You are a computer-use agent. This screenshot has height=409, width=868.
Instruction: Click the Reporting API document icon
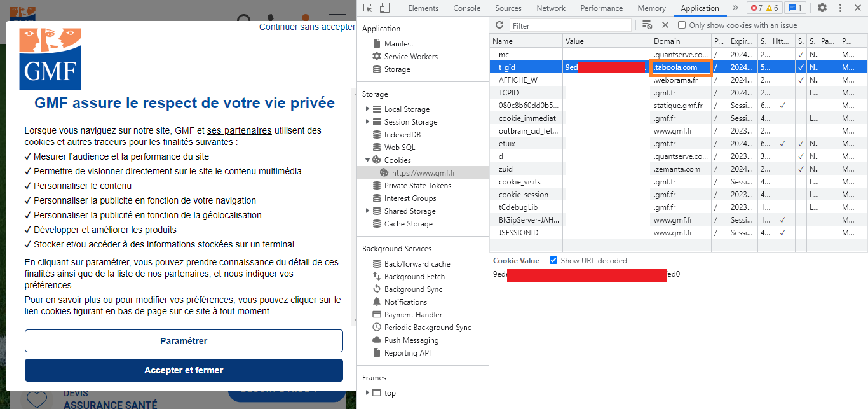tap(377, 353)
